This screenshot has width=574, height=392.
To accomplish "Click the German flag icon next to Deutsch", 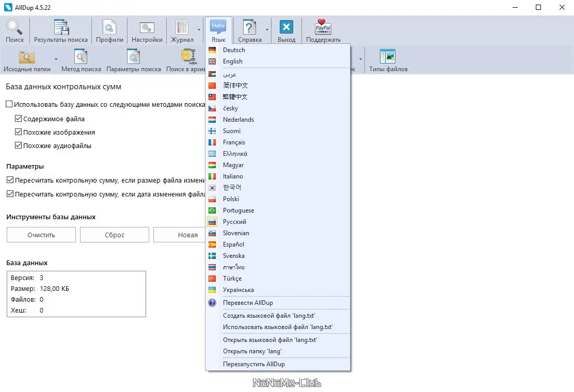I will [x=212, y=50].
